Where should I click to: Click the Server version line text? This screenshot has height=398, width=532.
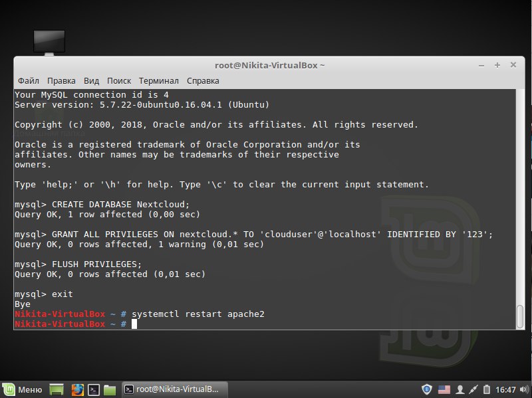click(142, 105)
